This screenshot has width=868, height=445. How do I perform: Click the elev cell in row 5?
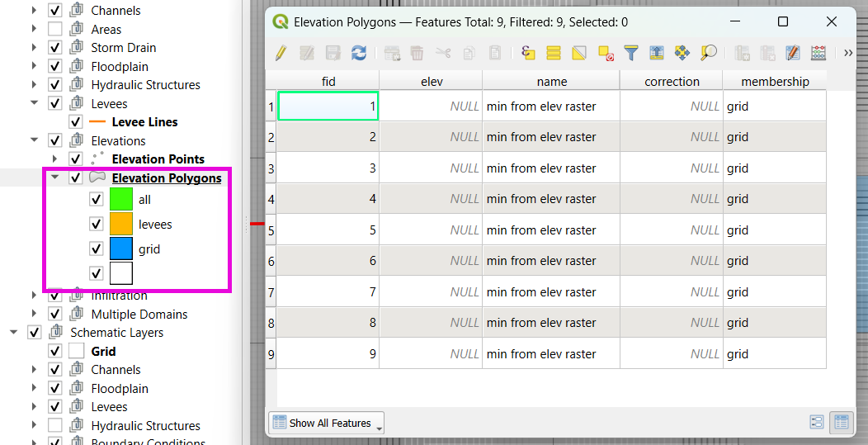point(431,230)
